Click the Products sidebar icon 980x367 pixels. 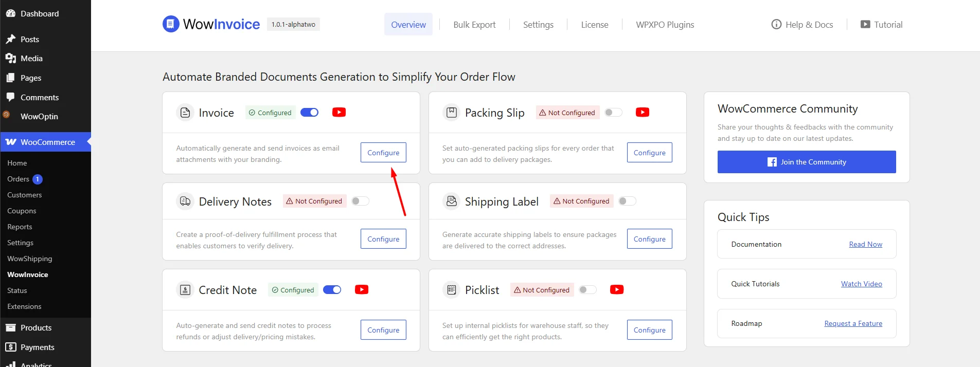pyautogui.click(x=10, y=327)
